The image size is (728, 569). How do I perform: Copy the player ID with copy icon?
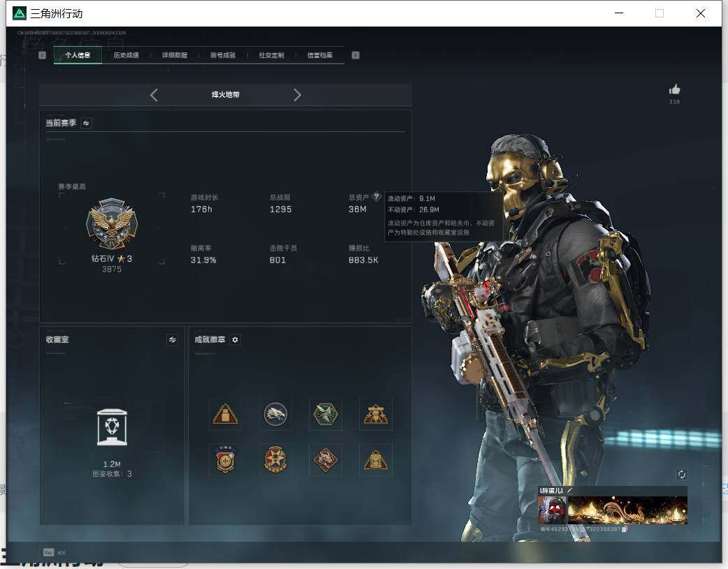(x=625, y=529)
